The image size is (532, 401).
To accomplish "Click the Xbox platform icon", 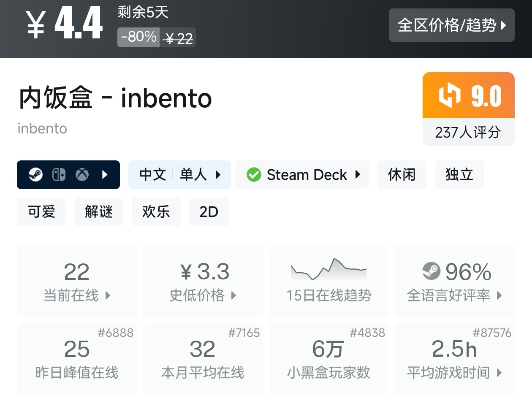I will 82,174.
